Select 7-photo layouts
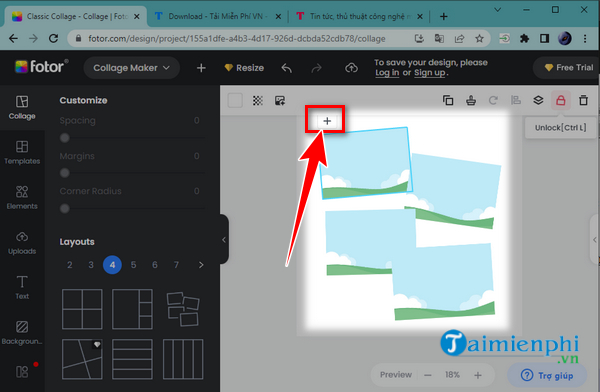 click(x=176, y=265)
